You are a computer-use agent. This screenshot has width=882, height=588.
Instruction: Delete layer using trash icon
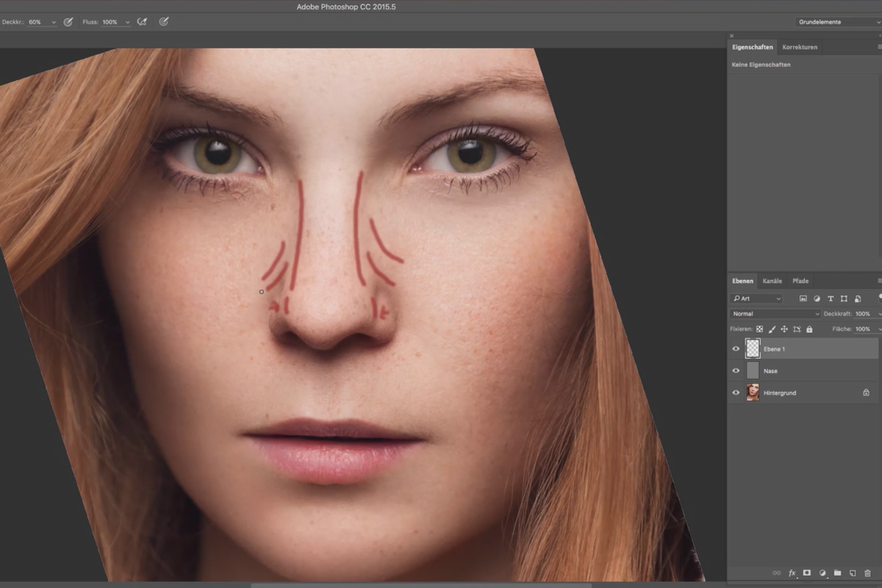click(x=868, y=573)
